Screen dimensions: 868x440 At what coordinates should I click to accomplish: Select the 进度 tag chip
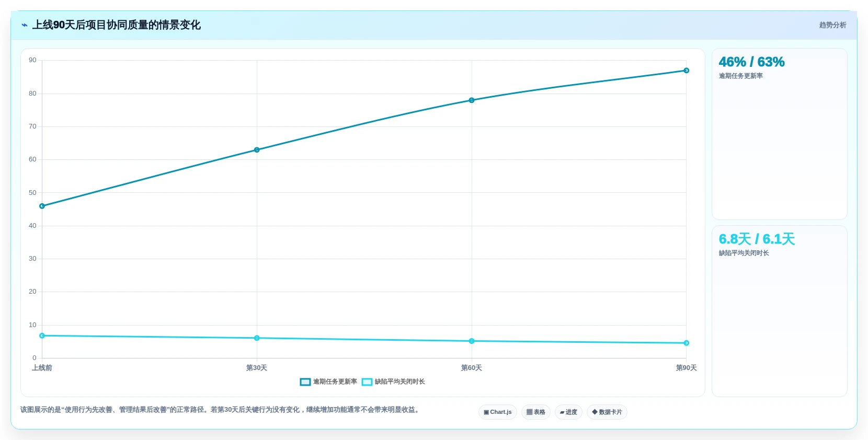(x=568, y=412)
